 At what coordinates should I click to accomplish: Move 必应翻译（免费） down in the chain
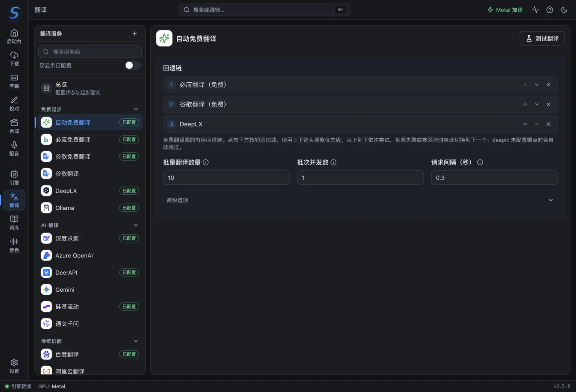(x=536, y=85)
